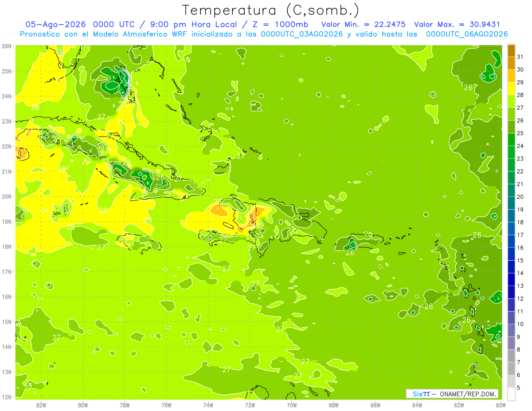532x411 pixels.
Task: Click the colorbar legend label "18"
Action: pos(520,222)
